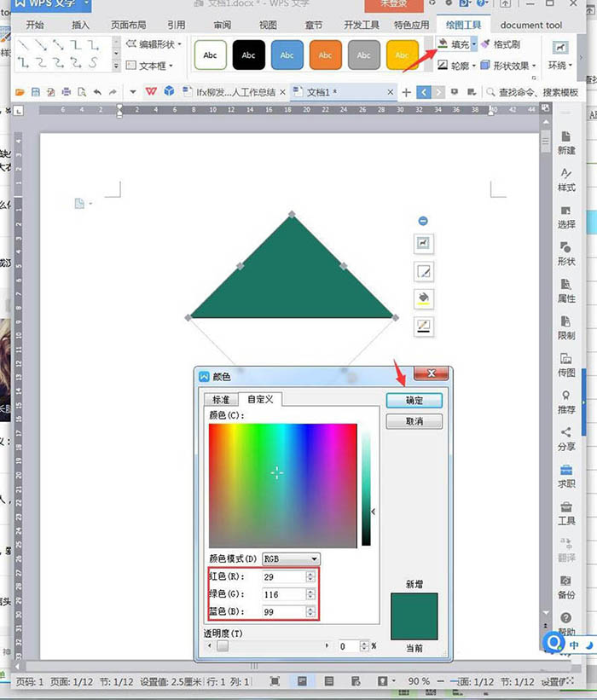Image resolution: width=597 pixels, height=700 pixels.
Task: Open the 开始 ribbon tab
Action: coord(35,25)
